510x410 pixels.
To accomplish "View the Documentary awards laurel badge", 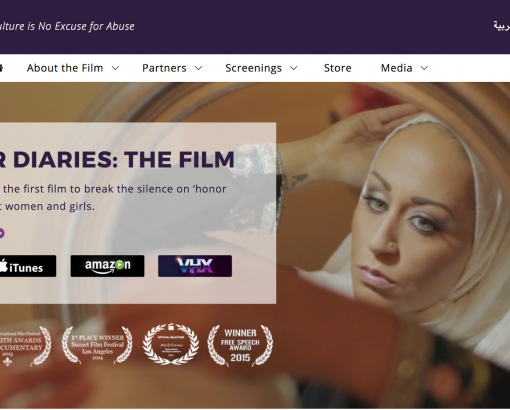I will pyautogui.click(x=25, y=347).
